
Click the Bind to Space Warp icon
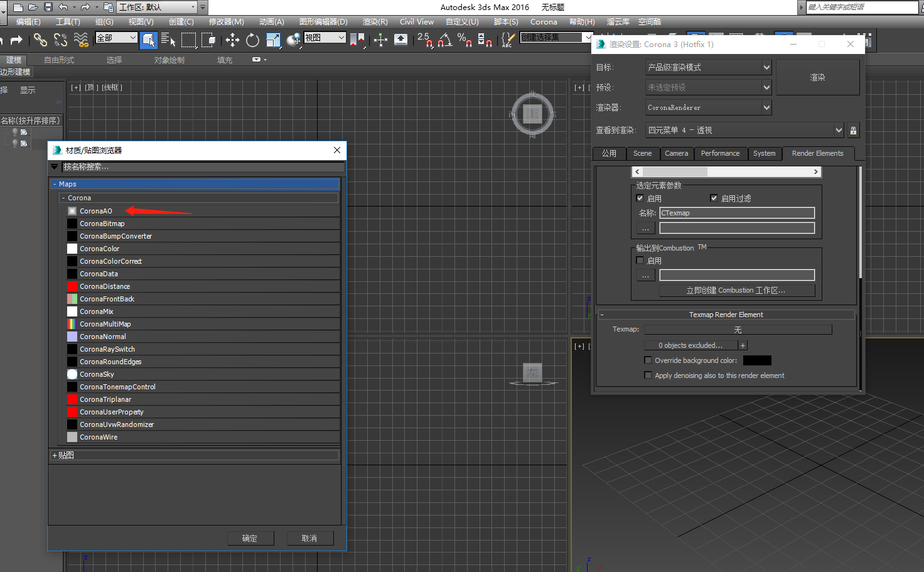click(x=81, y=40)
